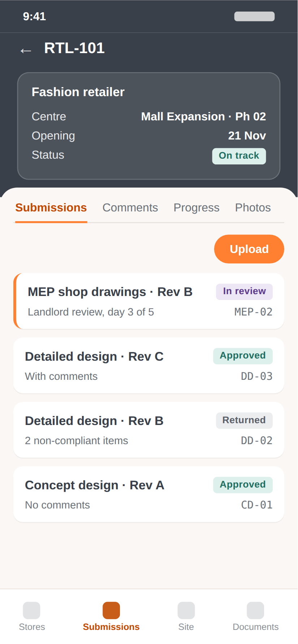The height and width of the screenshot is (644, 298).
Task: Open Detailed design Rev C card
Action: pyautogui.click(x=149, y=365)
